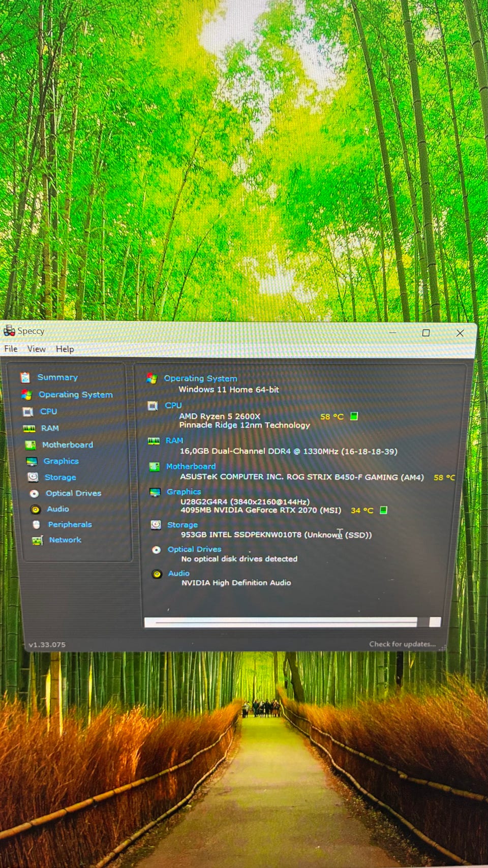Close the Speccy window
This screenshot has width=488, height=868.
click(x=460, y=333)
